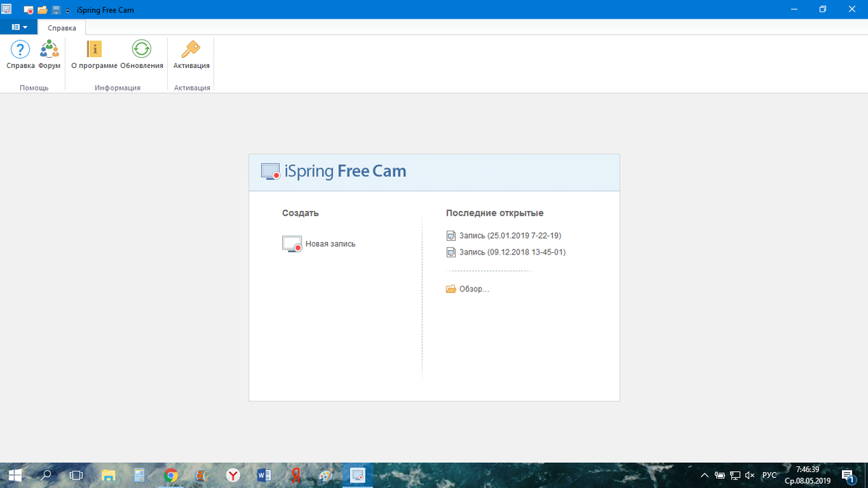The height and width of the screenshot is (488, 868).
Task: Switch to iSpring Free Cam taskbar button
Action: pos(357,475)
